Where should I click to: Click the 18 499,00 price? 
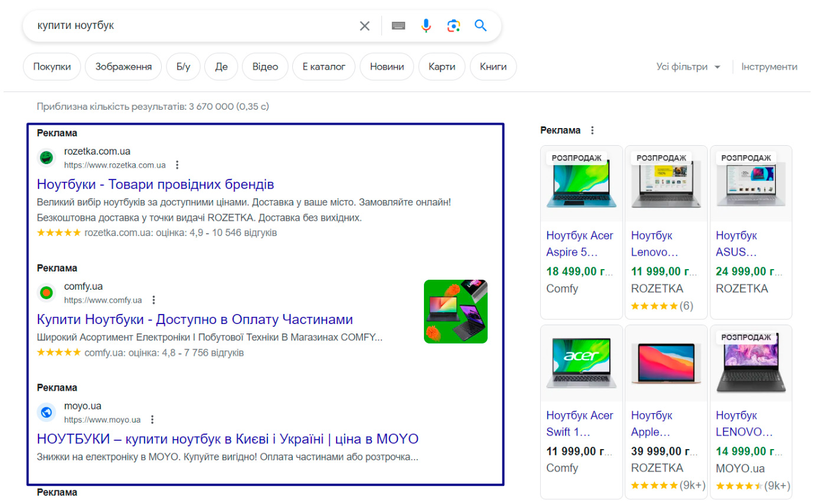coord(581,271)
